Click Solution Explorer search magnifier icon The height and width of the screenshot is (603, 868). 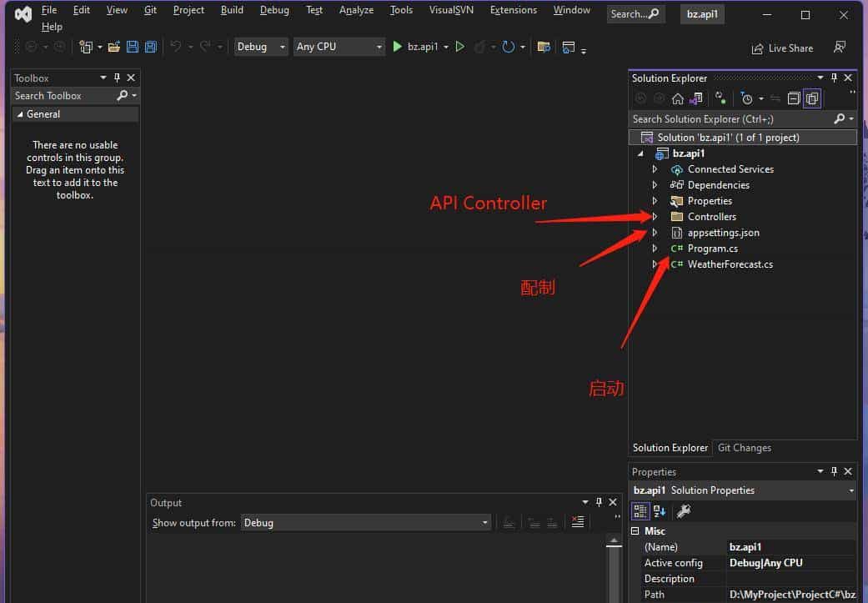click(840, 118)
